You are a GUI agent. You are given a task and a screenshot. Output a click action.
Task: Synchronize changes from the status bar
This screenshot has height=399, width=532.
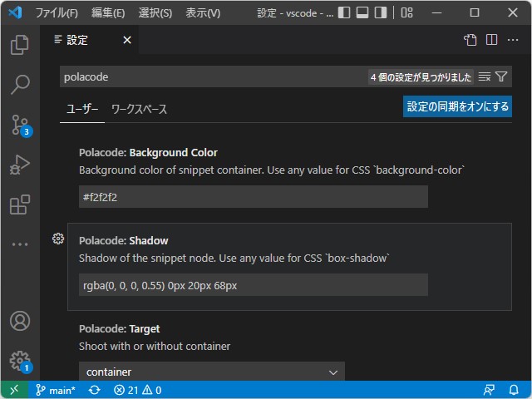pyautogui.click(x=94, y=390)
